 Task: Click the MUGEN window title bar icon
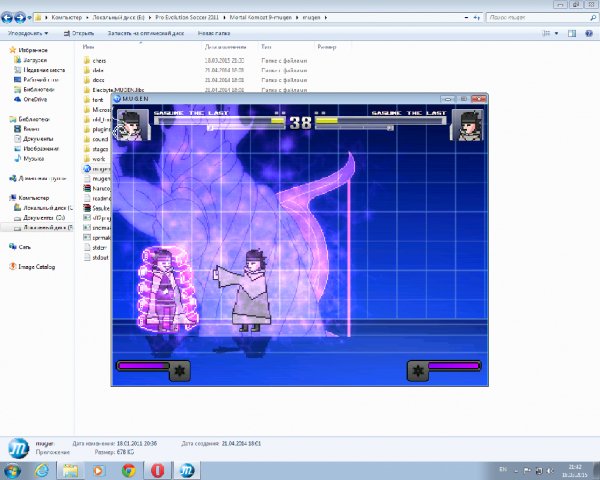(x=117, y=99)
